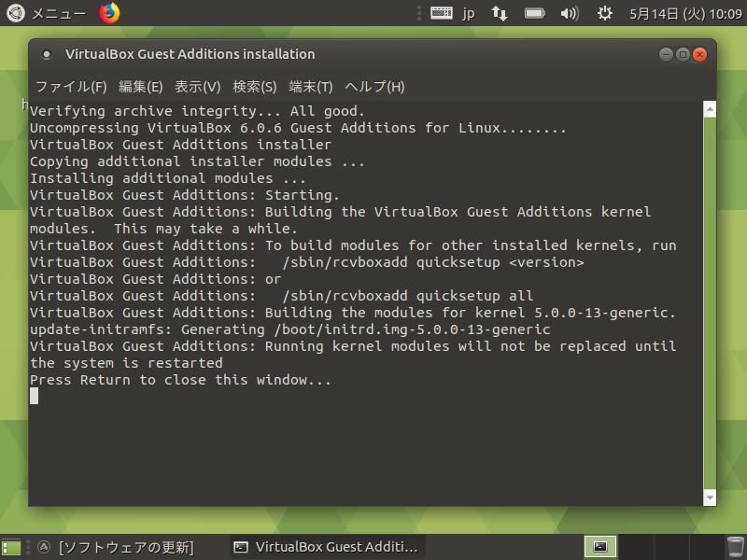The image size is (747, 560).
Task: Click the 'To build modules for other installed kernels, run' line
Action: [x=471, y=245]
